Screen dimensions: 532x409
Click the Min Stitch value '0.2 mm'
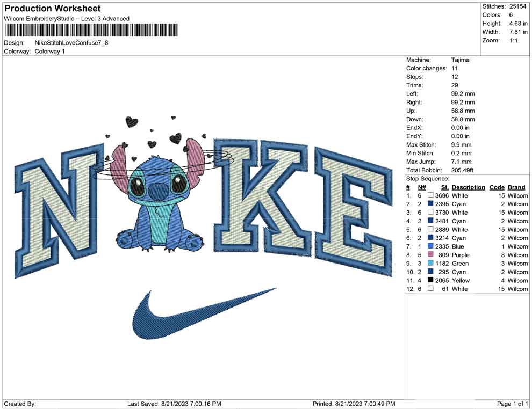point(461,153)
